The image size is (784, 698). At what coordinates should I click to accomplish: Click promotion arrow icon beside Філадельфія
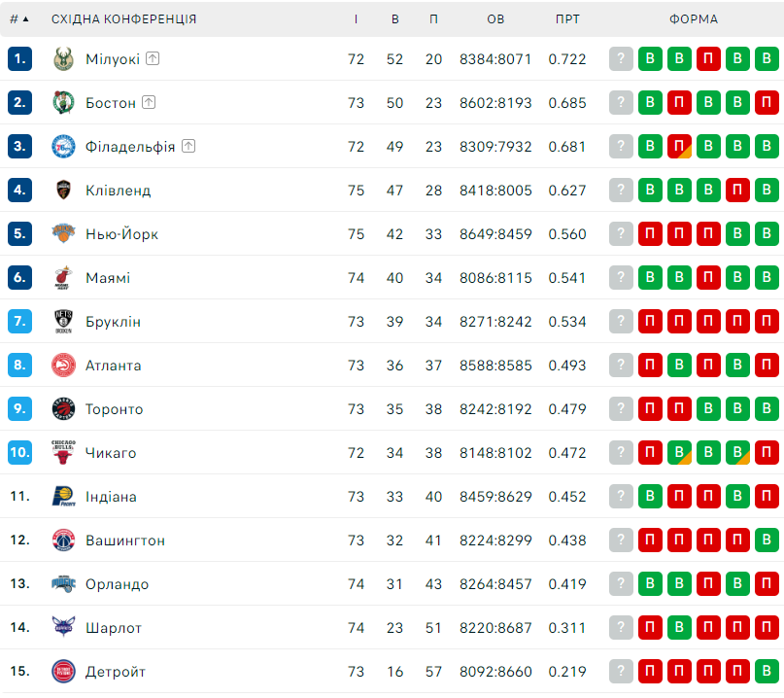188,146
